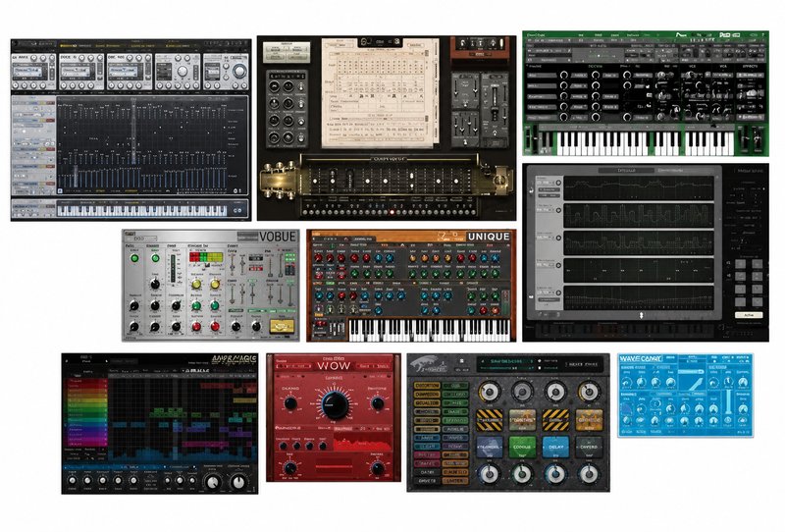Click the fretboard of the string instrument
The image size is (785, 532).
[x=389, y=179]
